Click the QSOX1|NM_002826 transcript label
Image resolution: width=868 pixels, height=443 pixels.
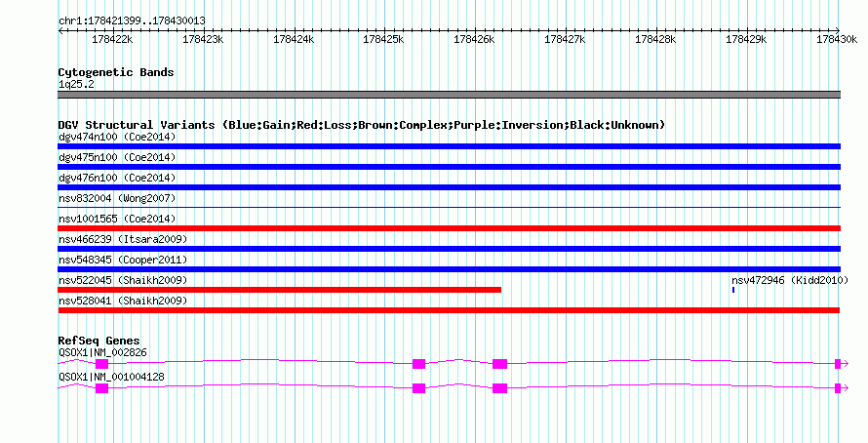coord(103,352)
